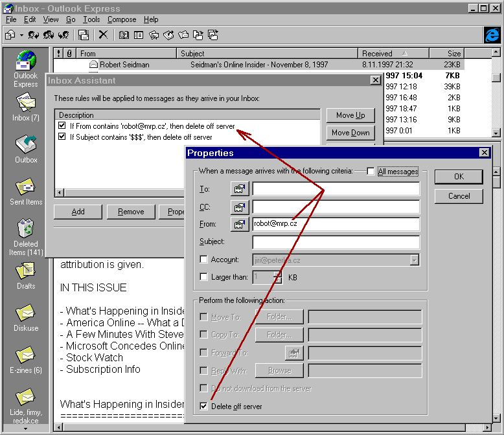Toggle the Larger than checkbox
The width and height of the screenshot is (504, 435).
204,277
